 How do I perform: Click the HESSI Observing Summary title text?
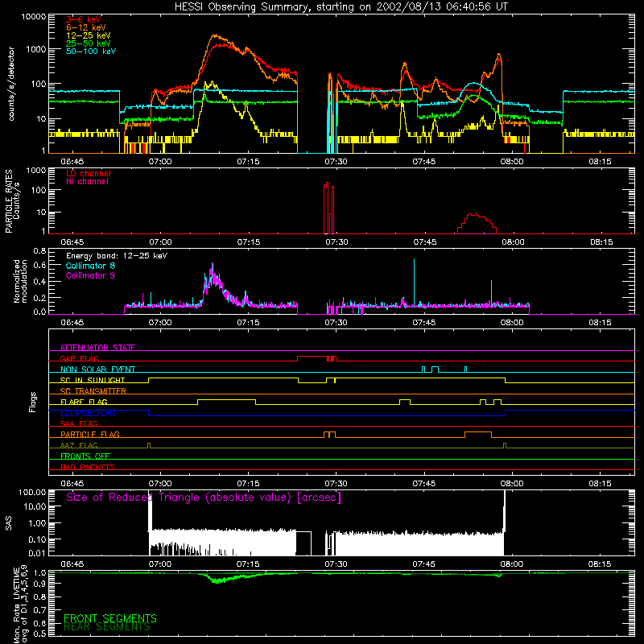[341, 7]
